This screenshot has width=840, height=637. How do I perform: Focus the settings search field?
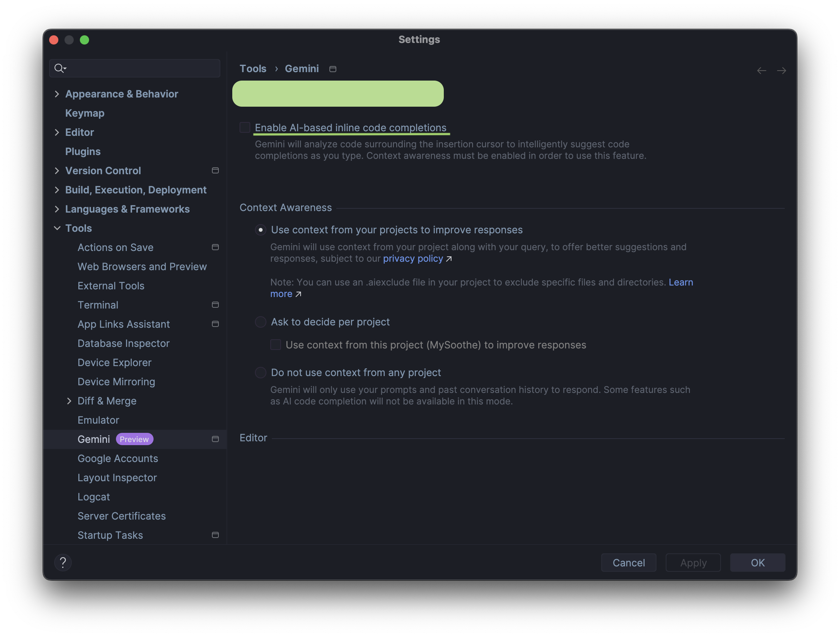(x=135, y=68)
